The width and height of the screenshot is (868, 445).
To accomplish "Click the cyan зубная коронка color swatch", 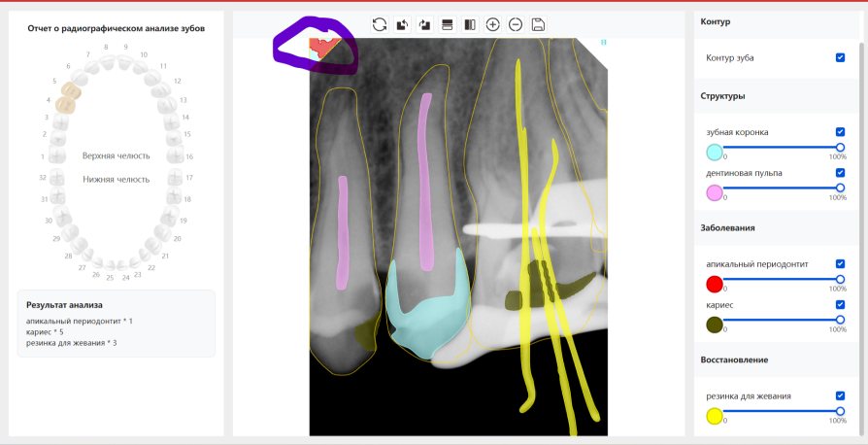I will pyautogui.click(x=715, y=152).
